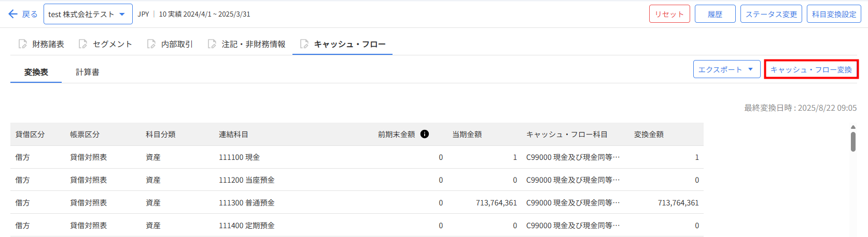The height and width of the screenshot is (237, 868).
Task: Click the 内部取引 tab document icon
Action: point(151,44)
